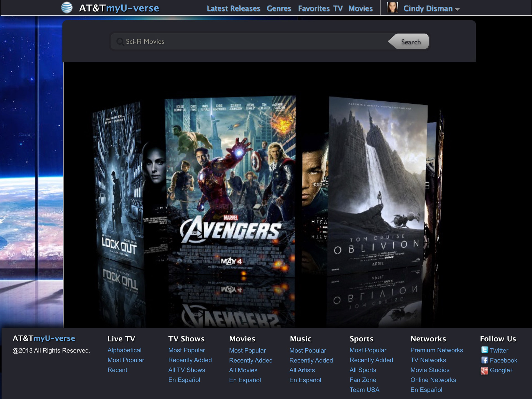532x399 pixels.
Task: Open Movies Most Popular footer link
Action: click(247, 351)
